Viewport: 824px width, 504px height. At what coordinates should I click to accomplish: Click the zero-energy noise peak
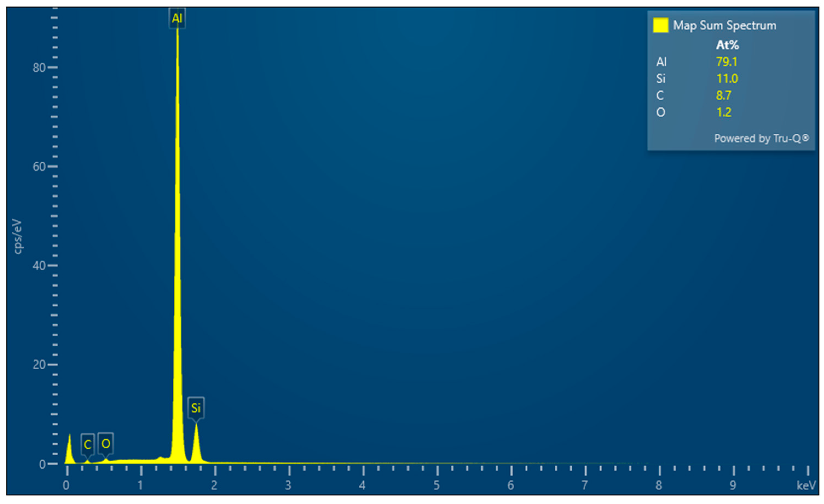click(x=69, y=450)
